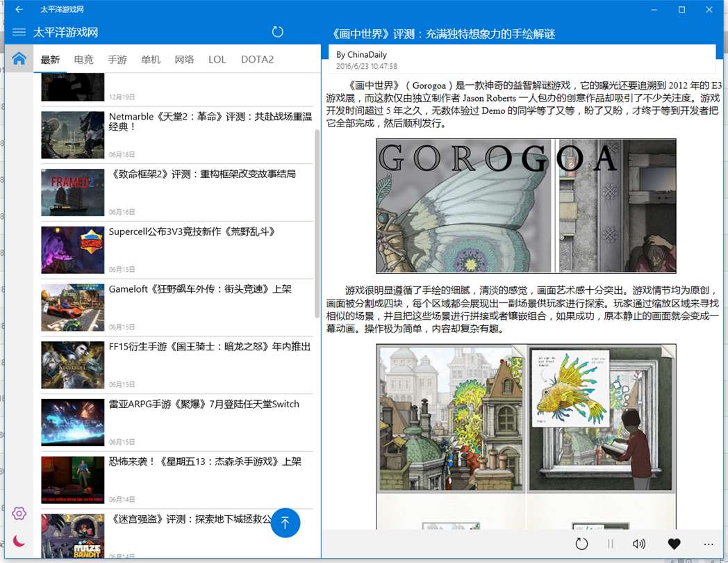This screenshot has height=563, width=728.
Task: Maximize the 太平洋游戏网 window
Action: (681, 9)
